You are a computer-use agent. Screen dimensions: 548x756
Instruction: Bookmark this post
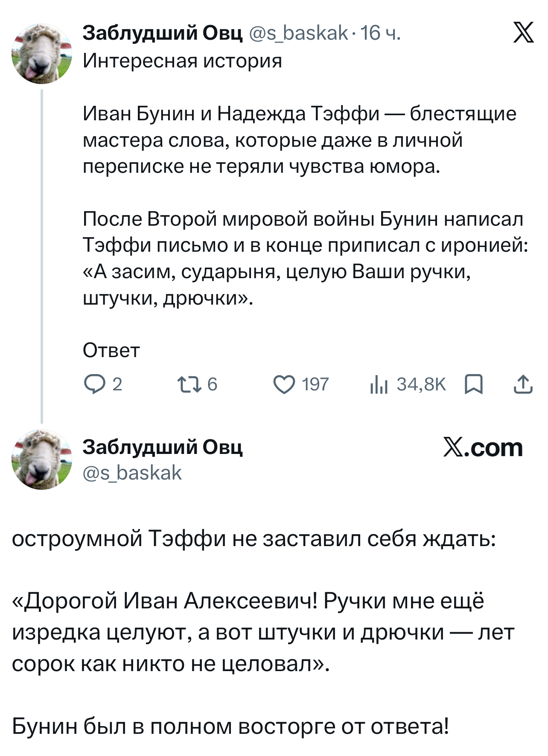473,384
